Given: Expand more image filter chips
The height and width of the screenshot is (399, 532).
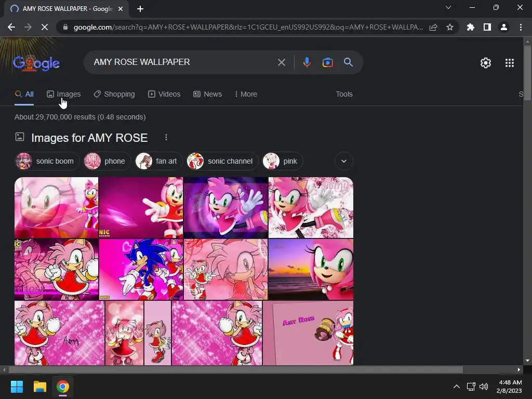Looking at the screenshot, I should click(344, 161).
